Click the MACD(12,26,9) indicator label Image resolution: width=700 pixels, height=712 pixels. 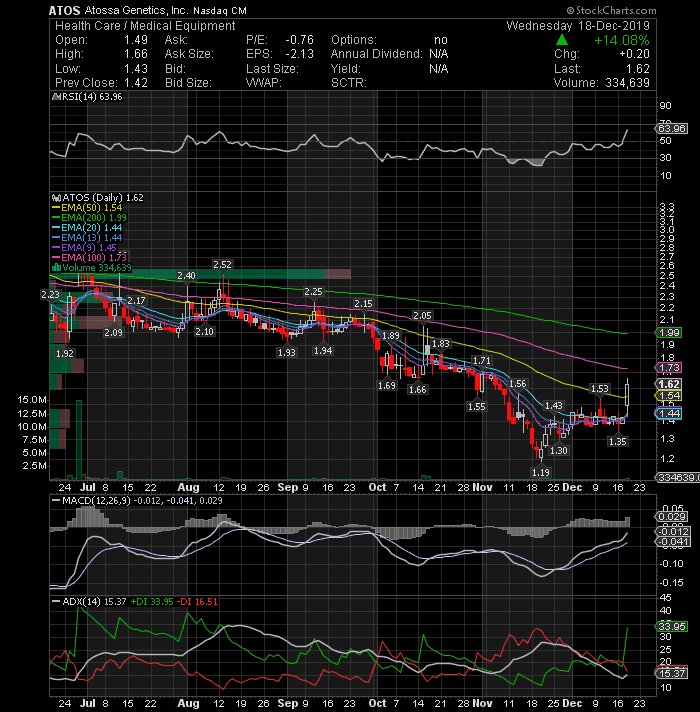click(x=137, y=500)
